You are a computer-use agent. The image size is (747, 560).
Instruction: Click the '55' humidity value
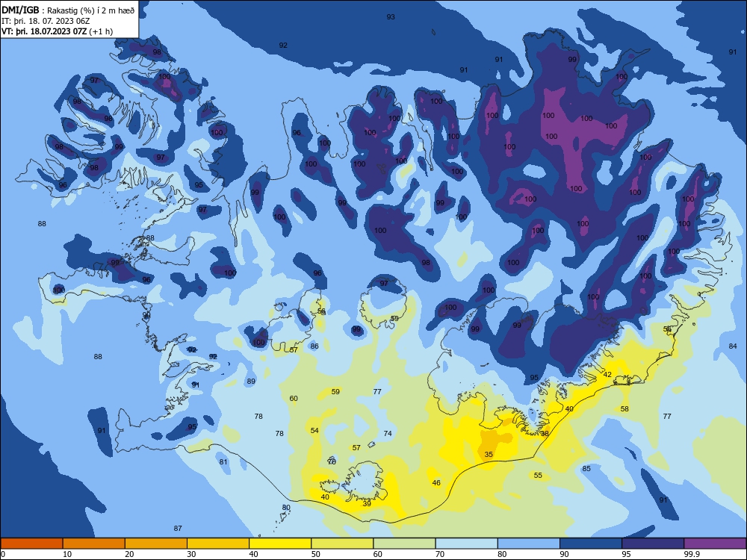point(538,475)
